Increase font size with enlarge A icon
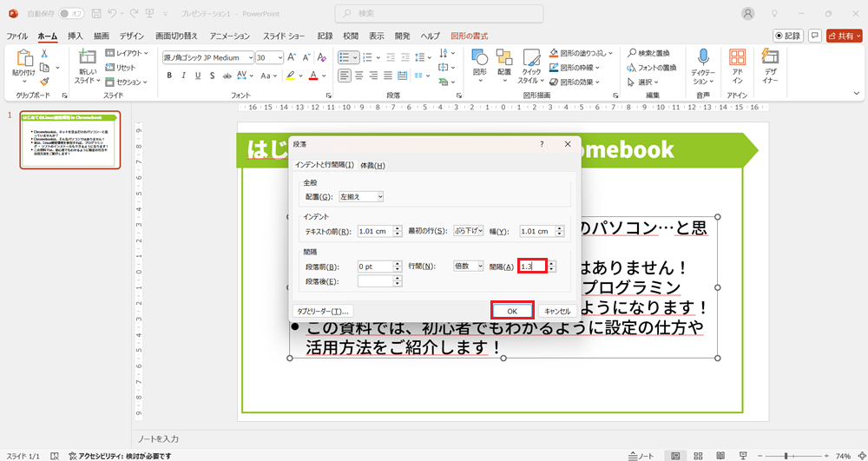This screenshot has width=868, height=461. [x=293, y=57]
